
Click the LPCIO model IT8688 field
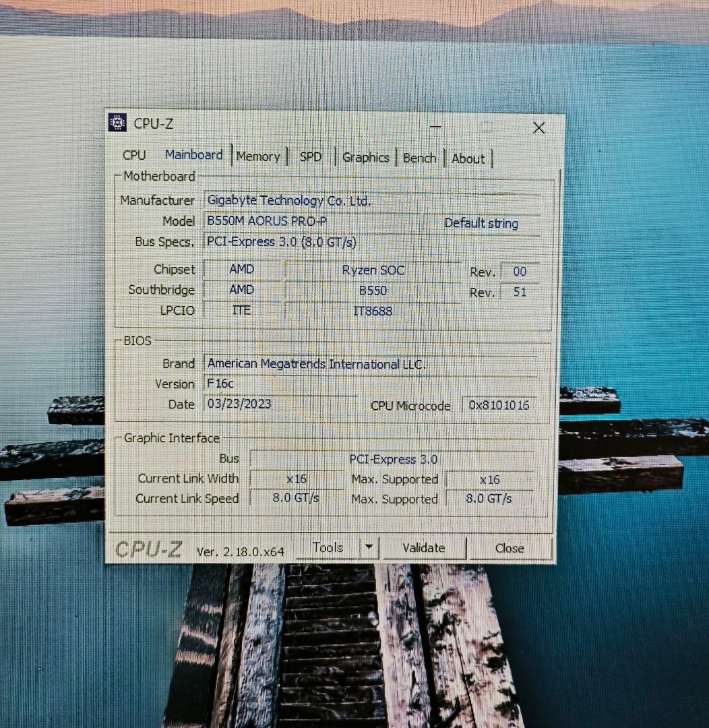pos(373,311)
